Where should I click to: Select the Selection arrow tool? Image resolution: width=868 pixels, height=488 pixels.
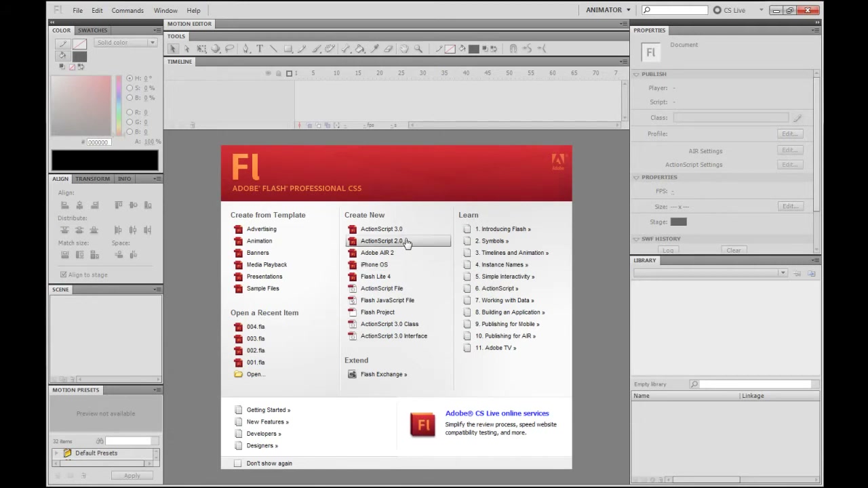(x=173, y=49)
